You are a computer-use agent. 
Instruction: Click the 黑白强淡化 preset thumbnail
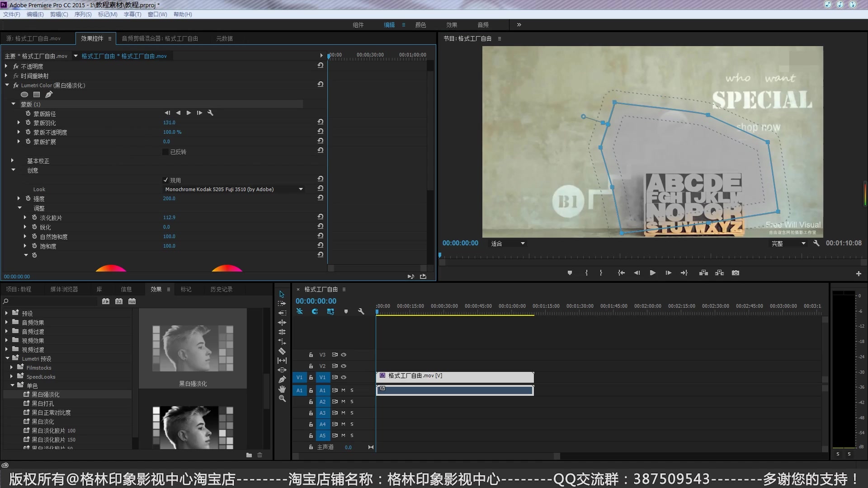193,348
